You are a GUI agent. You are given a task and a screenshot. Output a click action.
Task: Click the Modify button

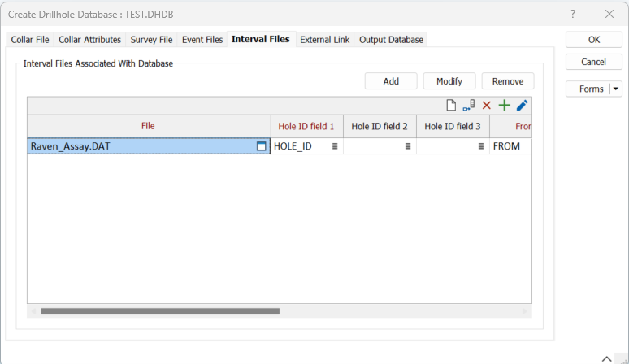pyautogui.click(x=449, y=81)
